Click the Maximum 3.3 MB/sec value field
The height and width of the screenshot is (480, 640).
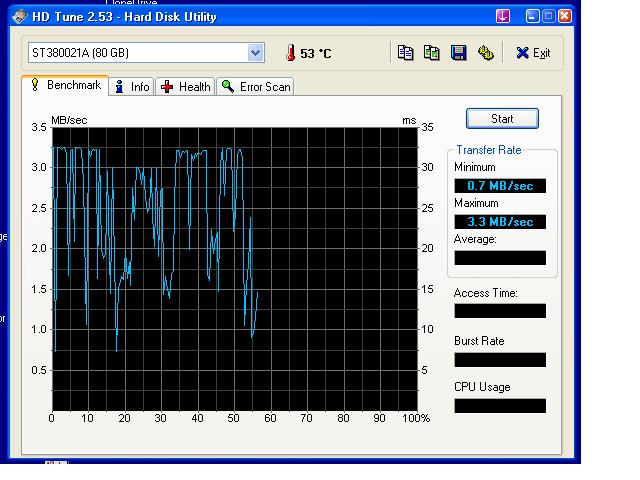click(500, 222)
